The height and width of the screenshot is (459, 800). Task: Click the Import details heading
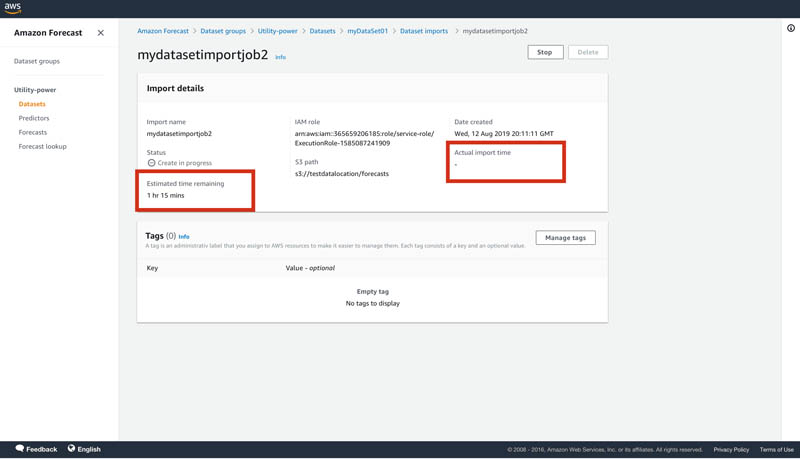click(175, 88)
